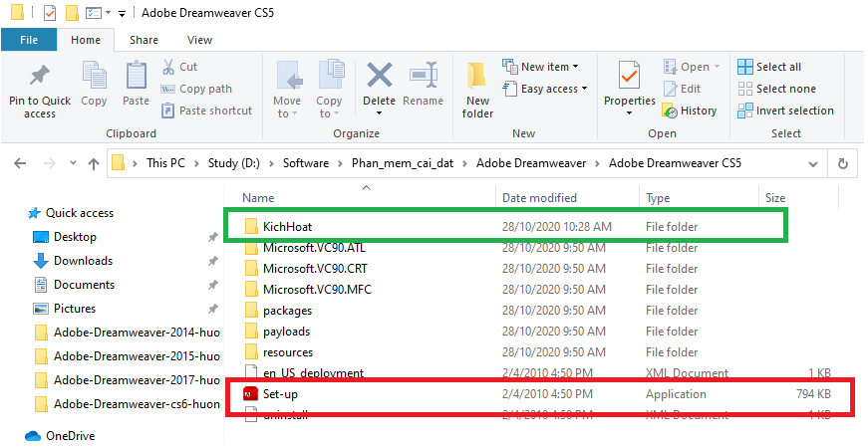Click the Paste icon in ribbon
Viewport: 868px width, 447px height.
[x=136, y=78]
